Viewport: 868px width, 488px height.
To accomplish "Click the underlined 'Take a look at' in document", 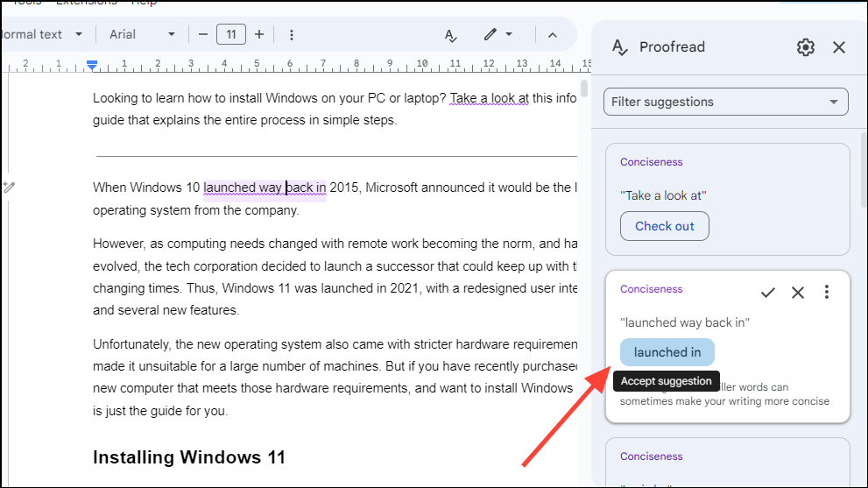I will pyautogui.click(x=490, y=99).
